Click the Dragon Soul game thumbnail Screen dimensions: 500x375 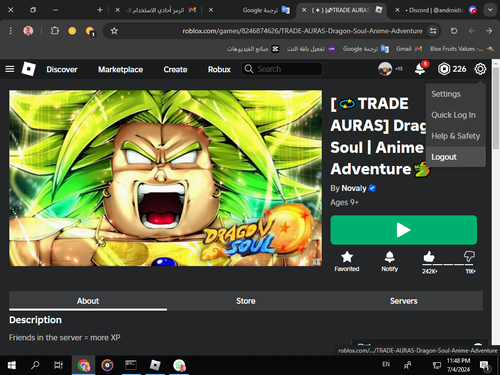pos(165,178)
